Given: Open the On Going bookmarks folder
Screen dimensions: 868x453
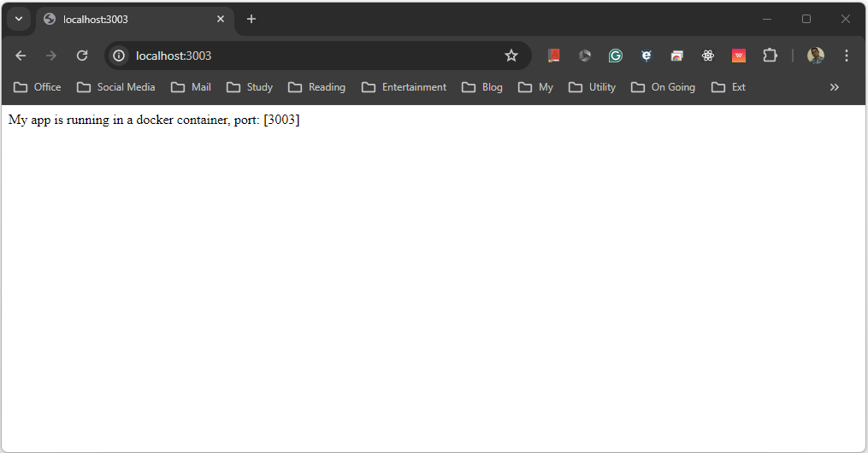Looking at the screenshot, I should tap(663, 87).
